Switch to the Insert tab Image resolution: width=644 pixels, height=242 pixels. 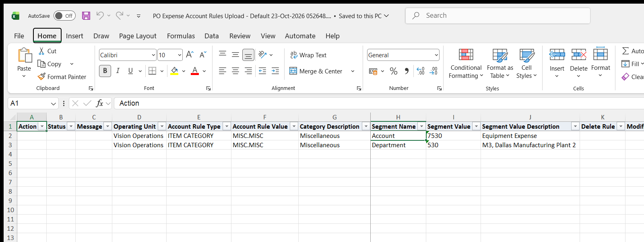click(74, 36)
